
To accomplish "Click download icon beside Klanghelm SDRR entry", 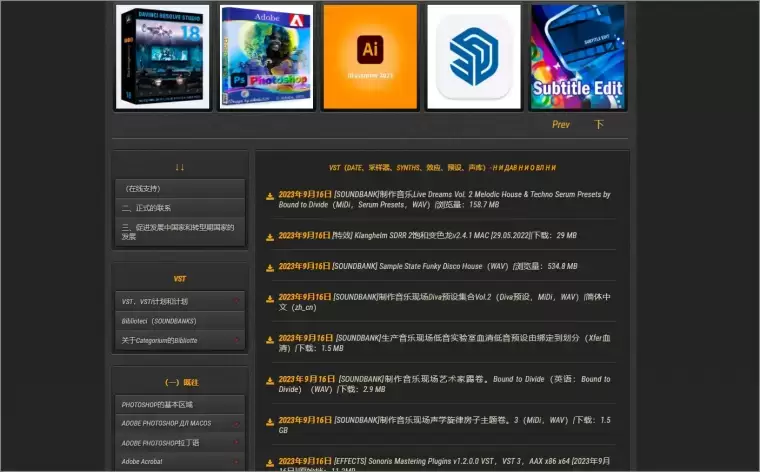I will [270, 237].
